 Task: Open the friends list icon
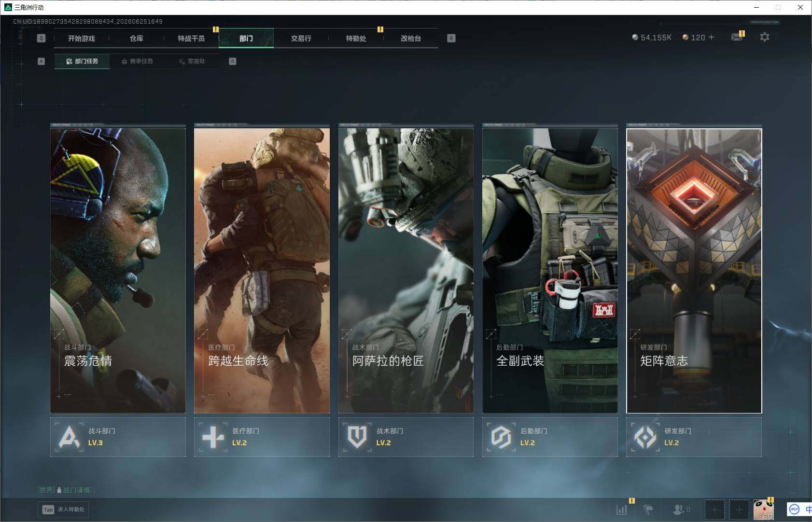coord(678,509)
